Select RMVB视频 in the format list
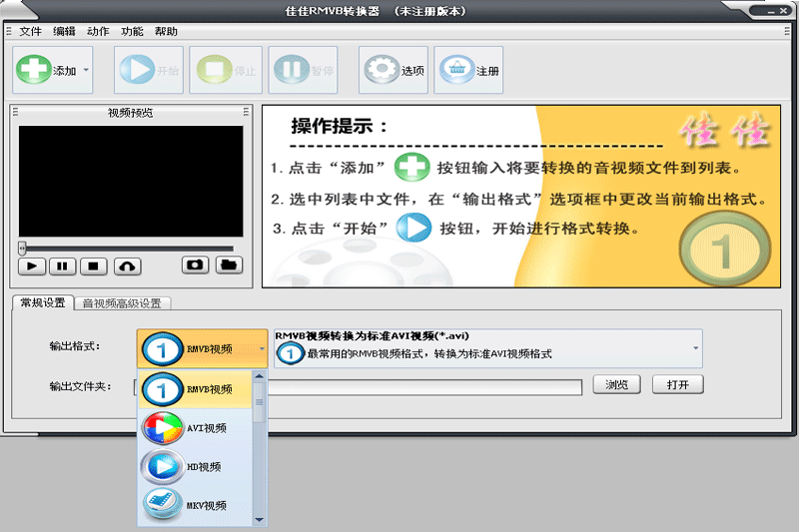This screenshot has width=799, height=532. tap(196, 390)
